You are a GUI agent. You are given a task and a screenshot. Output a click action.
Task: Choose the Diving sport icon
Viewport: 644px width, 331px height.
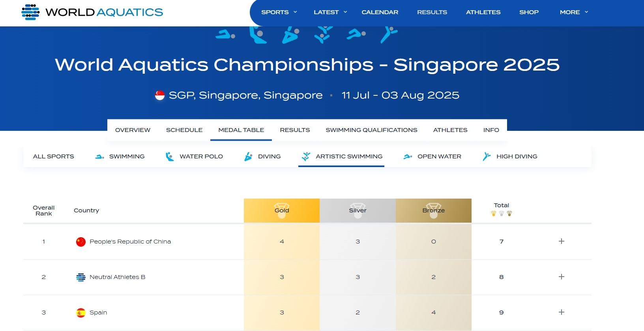pos(248,157)
